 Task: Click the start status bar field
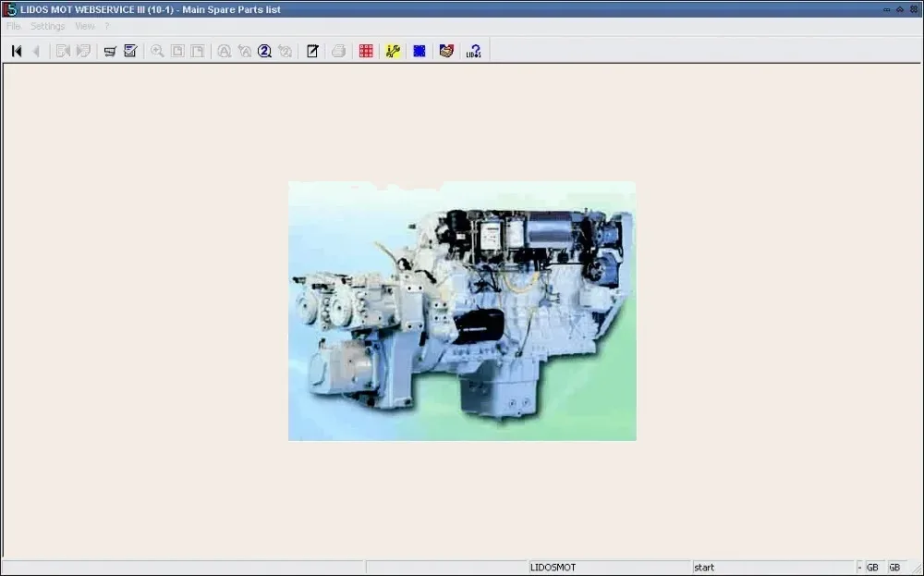point(772,567)
